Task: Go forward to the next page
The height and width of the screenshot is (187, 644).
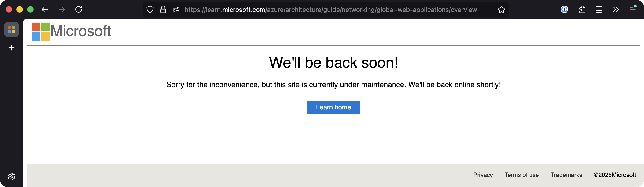Action: 62,10
